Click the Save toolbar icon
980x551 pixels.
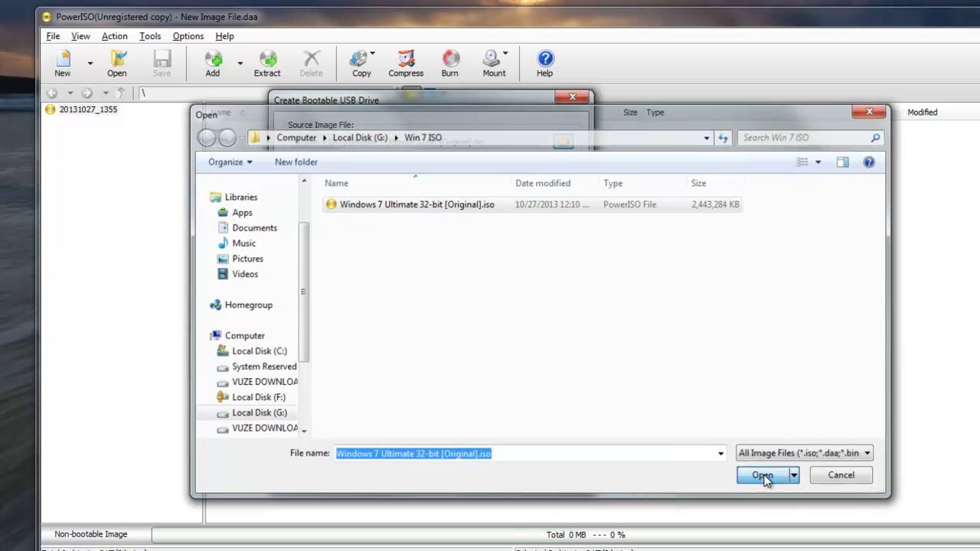click(162, 64)
